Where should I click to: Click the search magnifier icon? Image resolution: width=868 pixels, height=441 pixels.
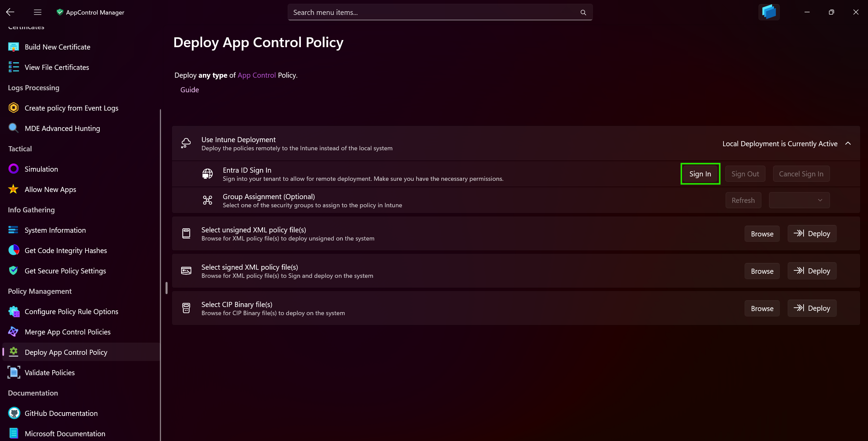click(583, 13)
